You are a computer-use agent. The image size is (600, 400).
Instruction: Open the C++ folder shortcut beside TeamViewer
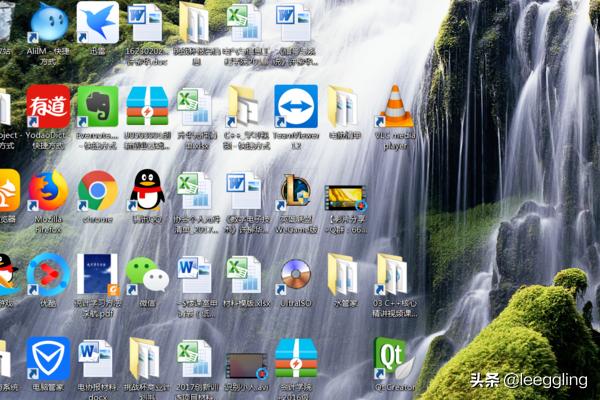click(243, 106)
